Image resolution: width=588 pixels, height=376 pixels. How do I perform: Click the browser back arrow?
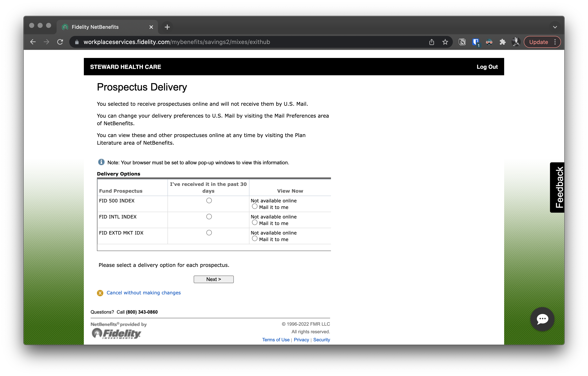click(33, 42)
